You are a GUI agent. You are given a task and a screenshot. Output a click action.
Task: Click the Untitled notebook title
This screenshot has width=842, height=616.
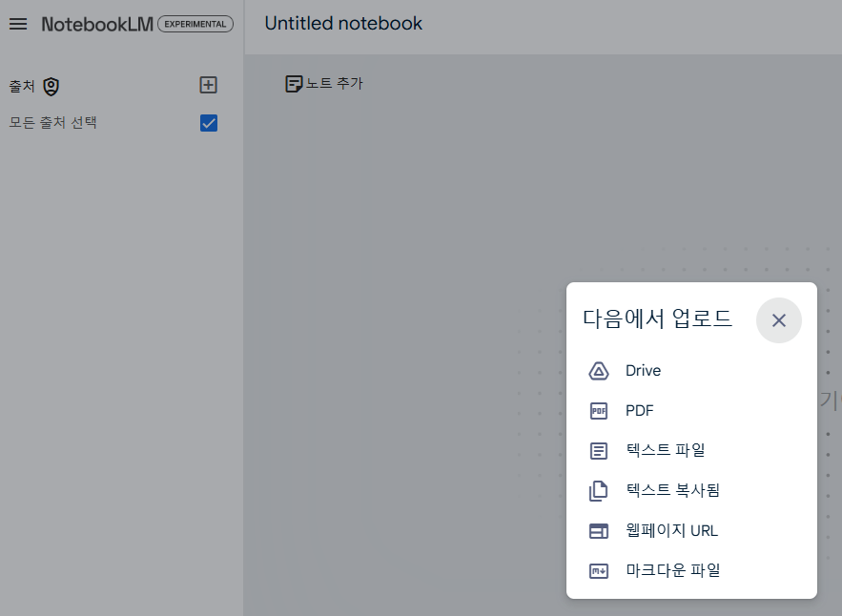pyautogui.click(x=343, y=24)
